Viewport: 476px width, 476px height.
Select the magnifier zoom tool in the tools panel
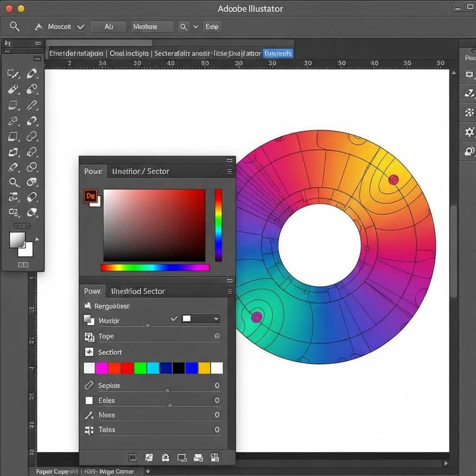tap(13, 182)
